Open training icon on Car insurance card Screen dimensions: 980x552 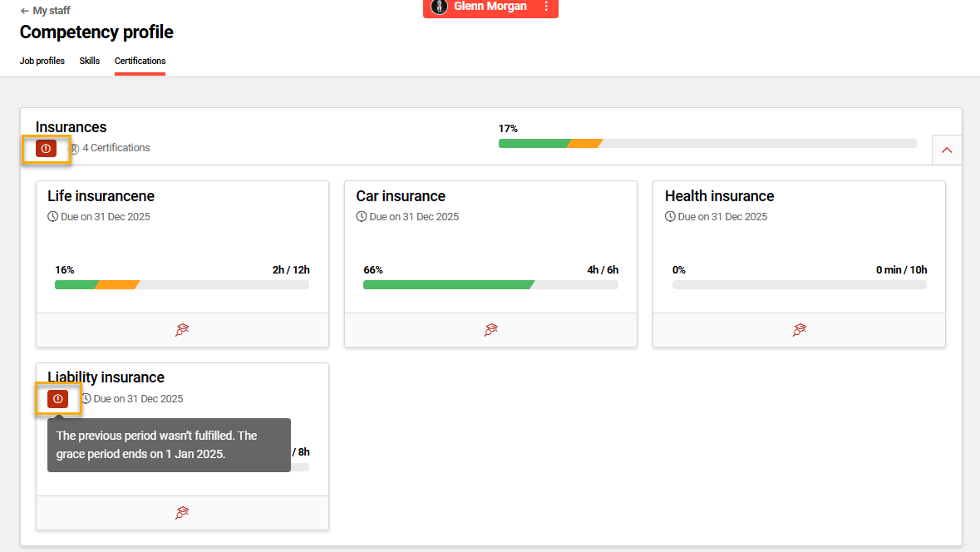490,330
